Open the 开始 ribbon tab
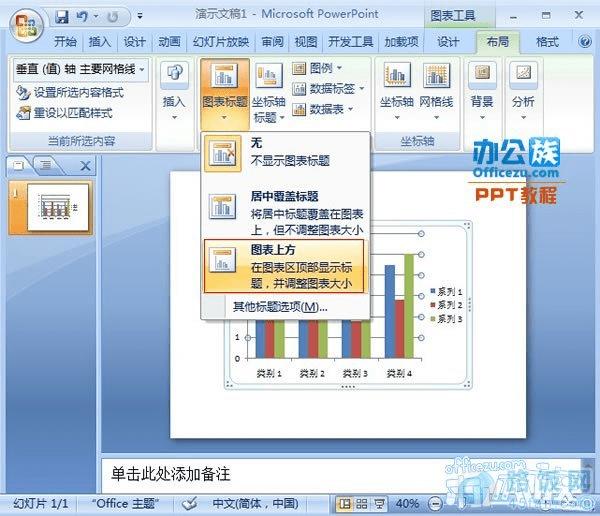The width and height of the screenshot is (600, 516). point(65,41)
